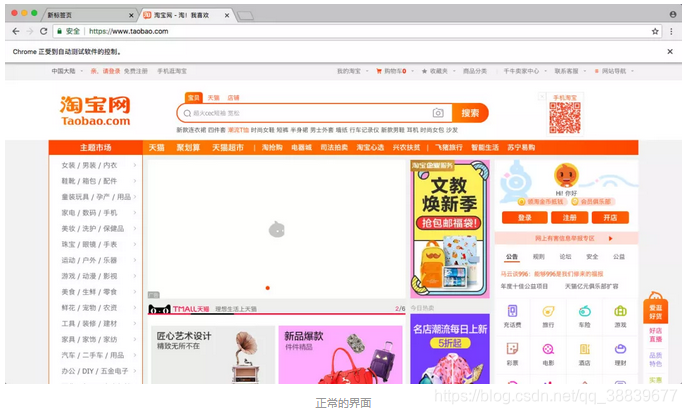Screen dimensions: 687x414
Task: Click the 手机淘宝 QR code
Action: pyautogui.click(x=565, y=117)
